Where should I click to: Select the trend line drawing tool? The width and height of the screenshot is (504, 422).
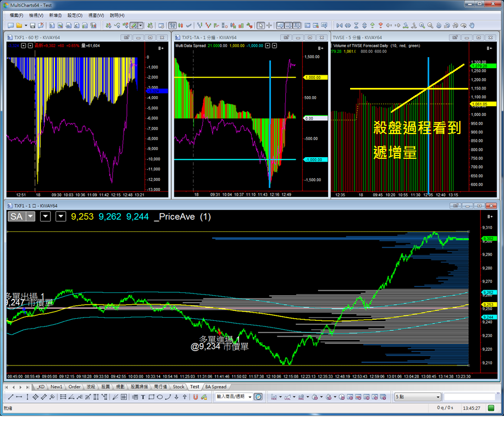10,397
